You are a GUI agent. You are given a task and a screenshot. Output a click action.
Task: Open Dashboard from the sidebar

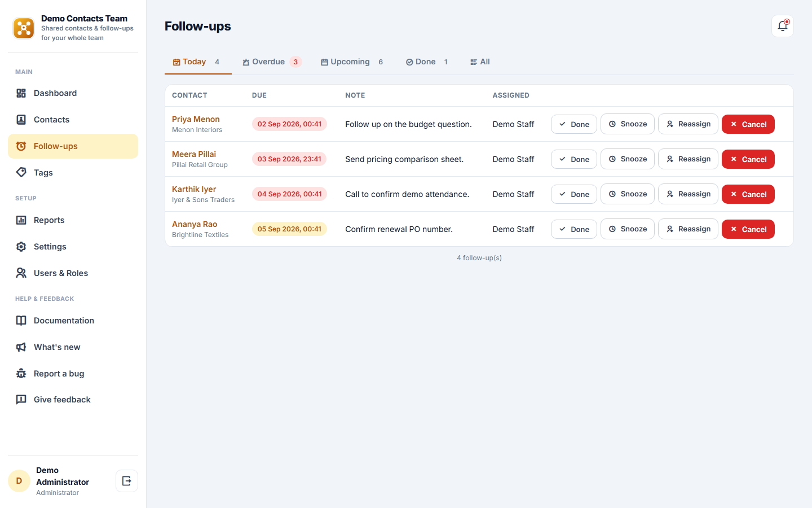point(73,93)
